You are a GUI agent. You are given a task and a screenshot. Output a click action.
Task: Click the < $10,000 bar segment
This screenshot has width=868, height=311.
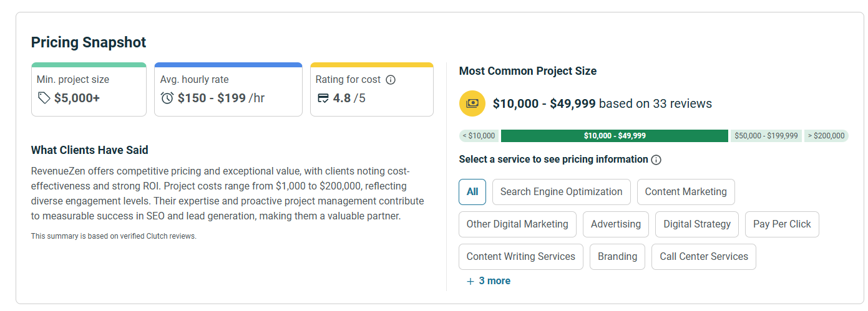[x=479, y=136]
